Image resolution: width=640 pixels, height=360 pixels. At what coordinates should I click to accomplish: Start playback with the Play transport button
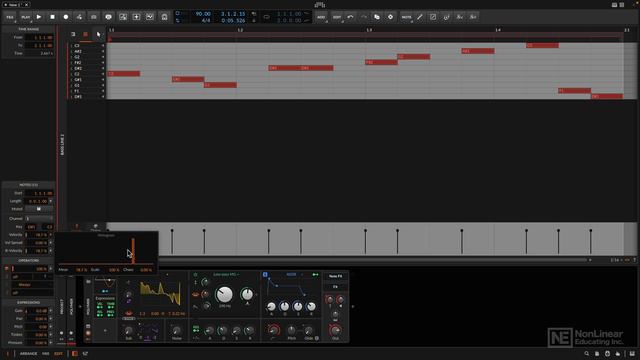pyautogui.click(x=39, y=17)
